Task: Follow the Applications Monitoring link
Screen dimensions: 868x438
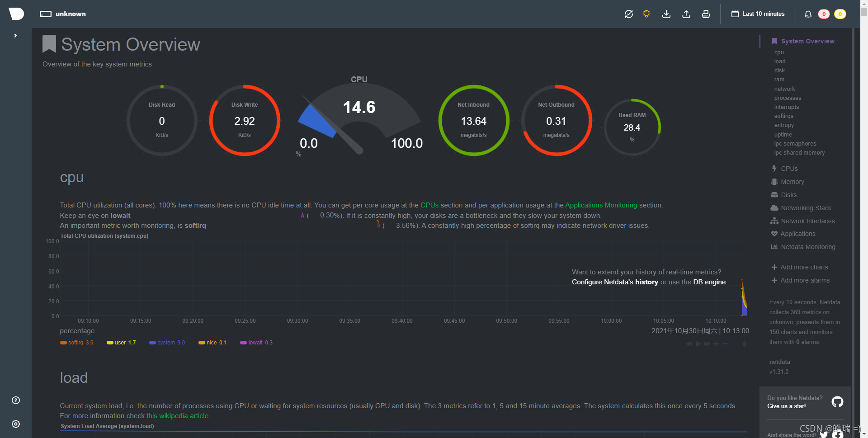Action: (601, 205)
